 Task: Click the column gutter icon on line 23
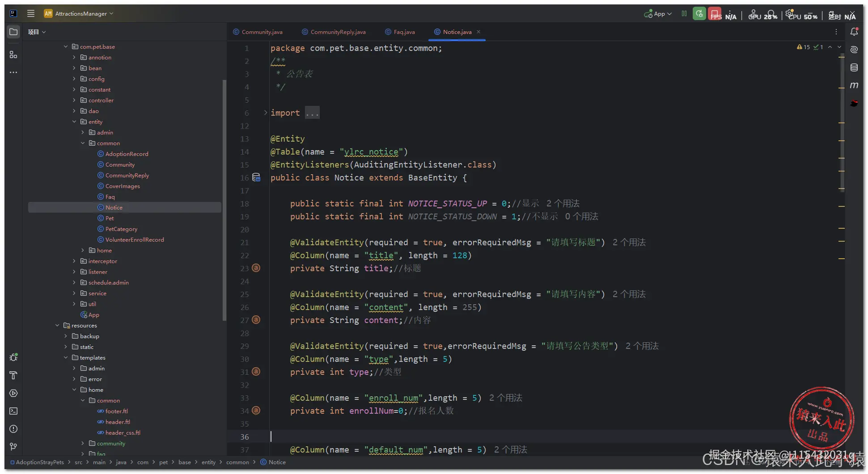pos(256,268)
